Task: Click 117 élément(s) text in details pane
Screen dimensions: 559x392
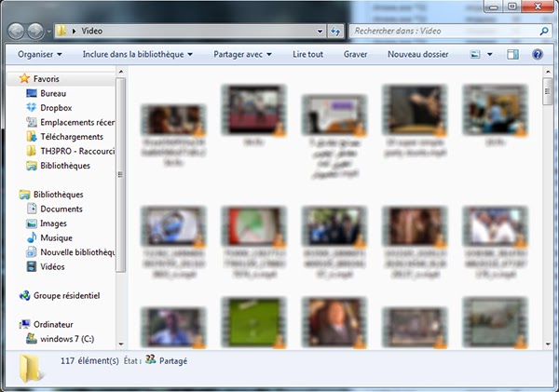Action: pos(89,361)
